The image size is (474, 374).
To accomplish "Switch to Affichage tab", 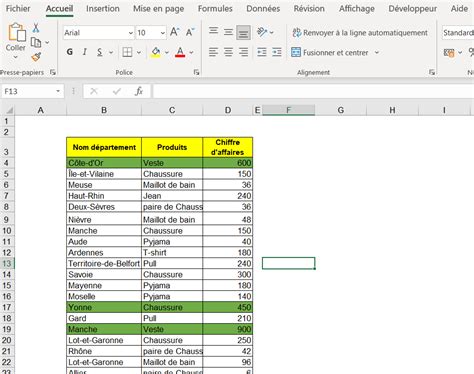I will pyautogui.click(x=357, y=8).
